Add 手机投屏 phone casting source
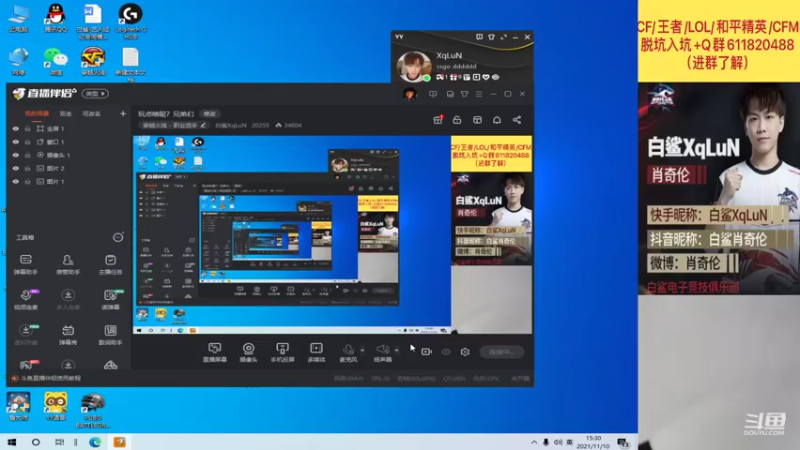This screenshot has height=450, width=800. click(x=282, y=352)
